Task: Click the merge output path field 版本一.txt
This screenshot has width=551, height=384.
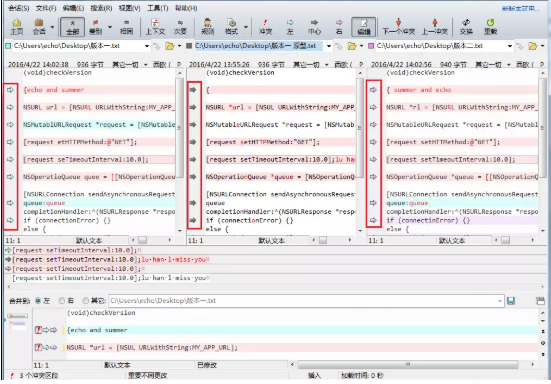Action: pyautogui.click(x=306, y=301)
